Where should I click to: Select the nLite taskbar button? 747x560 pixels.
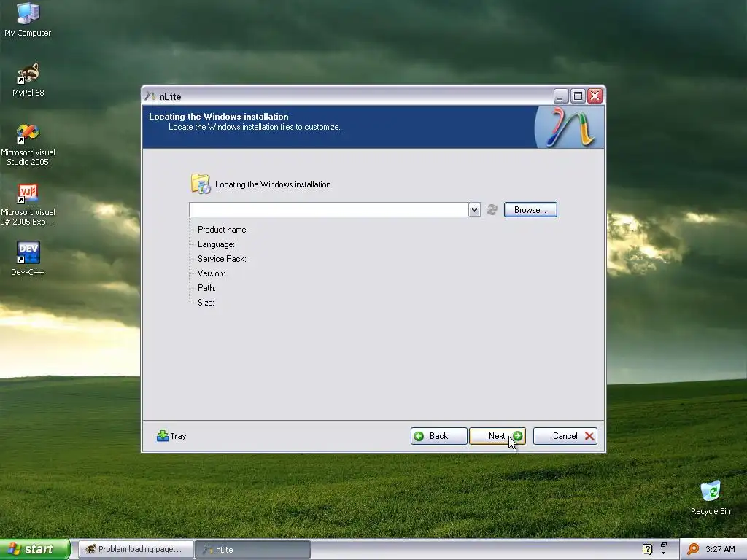pos(253,549)
